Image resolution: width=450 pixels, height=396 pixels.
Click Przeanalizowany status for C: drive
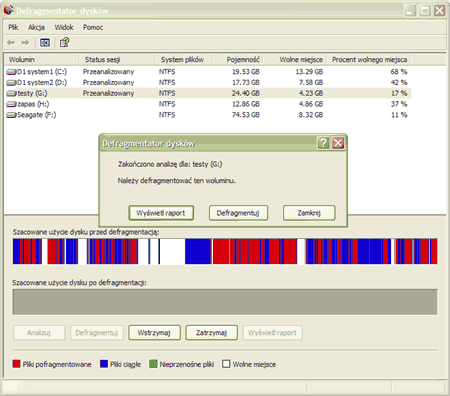click(108, 72)
